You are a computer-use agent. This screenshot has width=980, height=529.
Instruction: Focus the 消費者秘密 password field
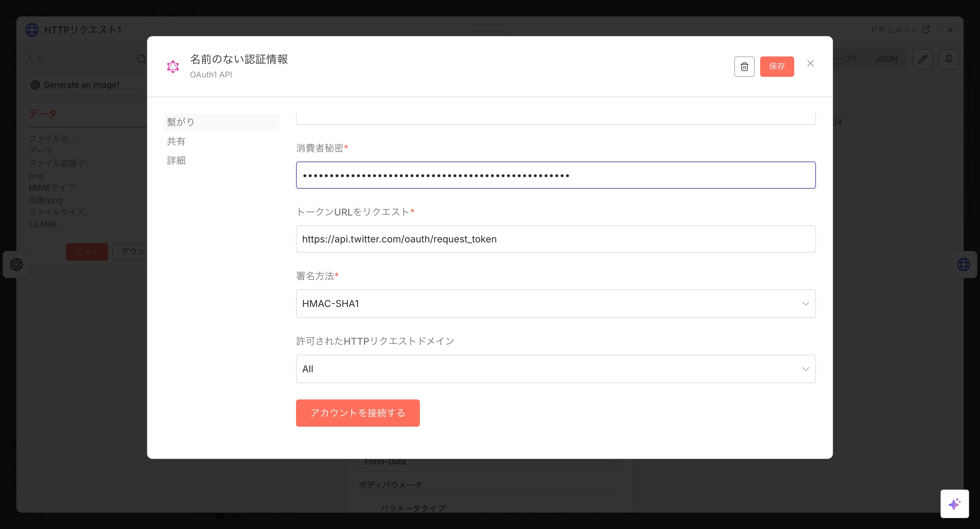point(555,175)
